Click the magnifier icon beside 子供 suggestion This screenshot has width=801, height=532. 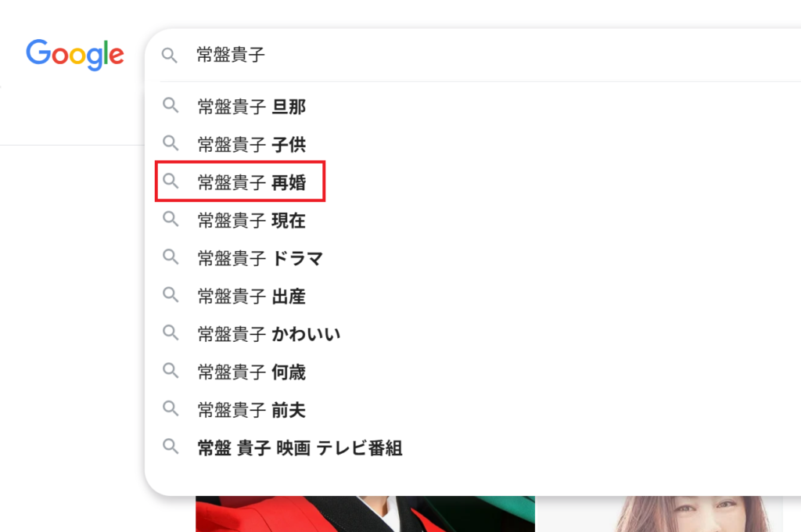click(x=171, y=144)
